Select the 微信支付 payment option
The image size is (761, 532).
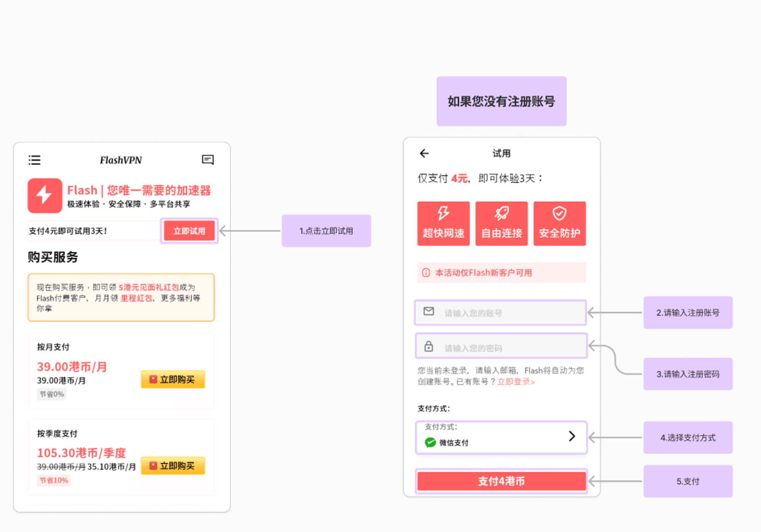pos(501,438)
